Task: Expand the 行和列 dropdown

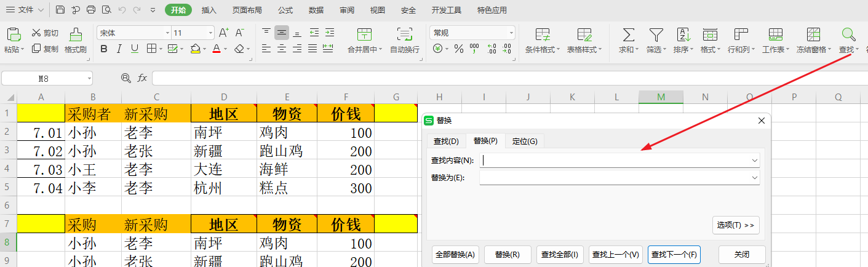Action: coord(754,50)
